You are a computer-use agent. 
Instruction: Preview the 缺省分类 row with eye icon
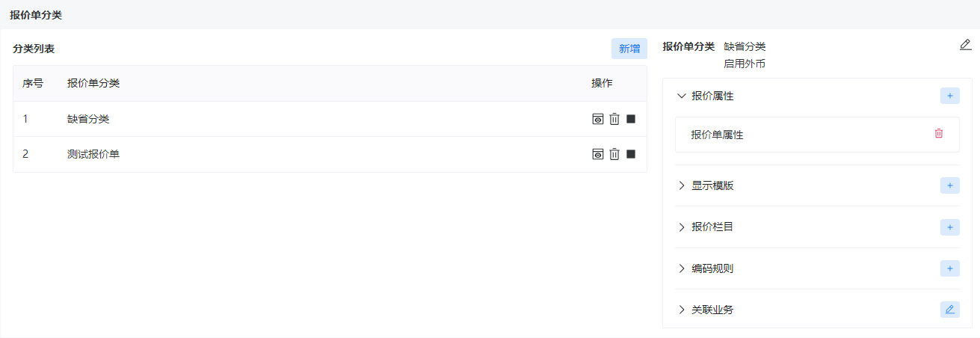[x=598, y=119]
